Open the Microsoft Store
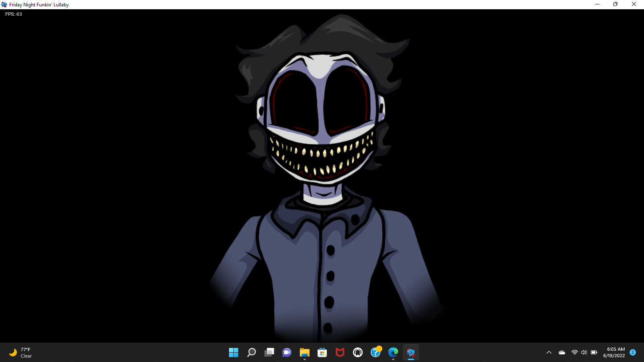Screen dimensions: 644x362 tap(322, 353)
